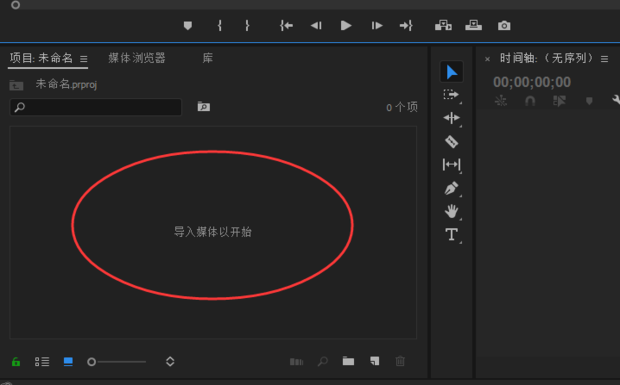620x385 pixels.
Task: Toggle insert sequences as nests
Action: [x=501, y=101]
